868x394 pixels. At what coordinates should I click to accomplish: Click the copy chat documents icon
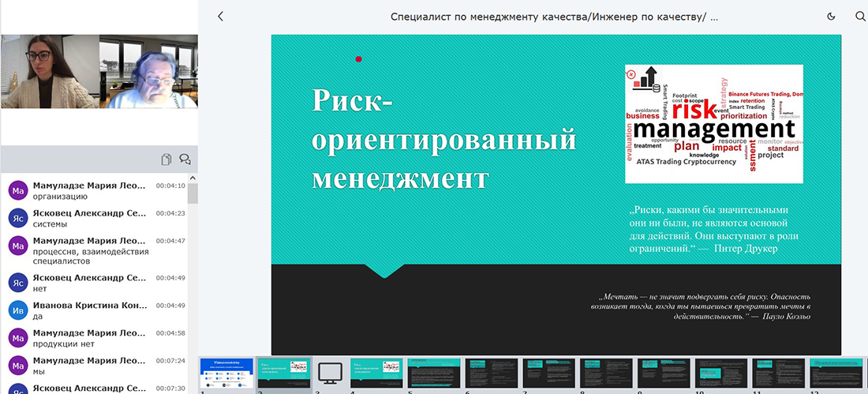tap(166, 159)
